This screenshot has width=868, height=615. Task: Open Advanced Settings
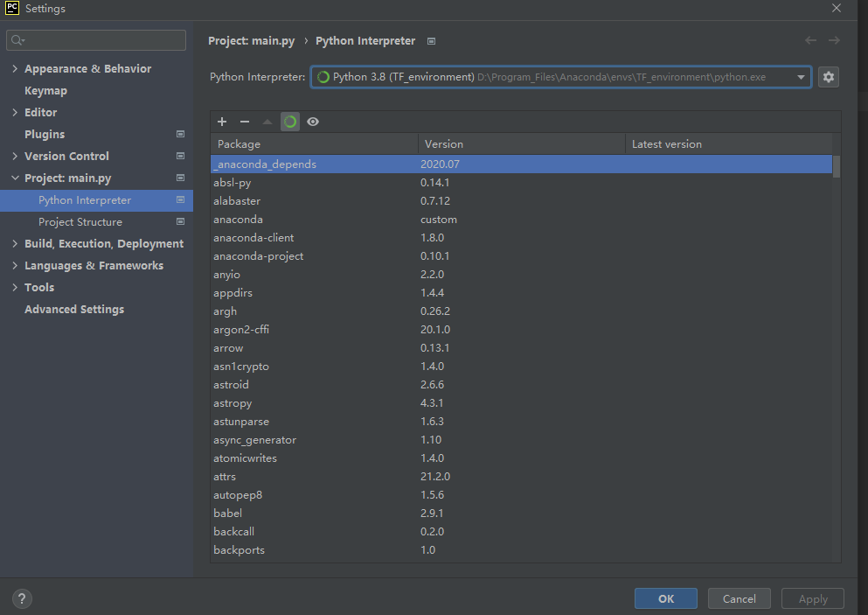coord(74,310)
